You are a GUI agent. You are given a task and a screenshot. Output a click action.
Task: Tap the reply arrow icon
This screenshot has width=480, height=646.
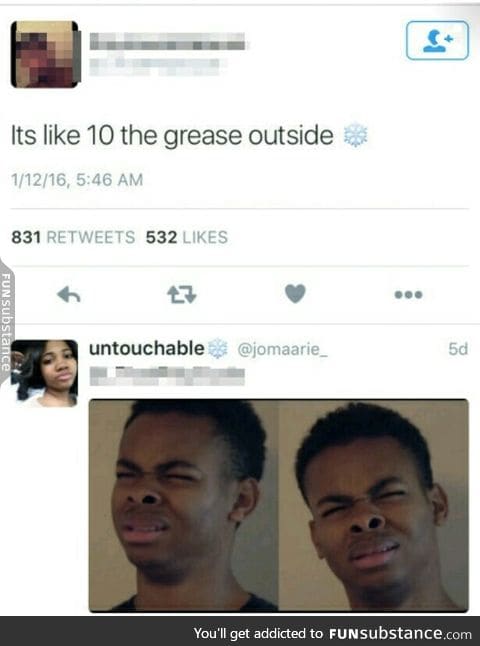68,295
